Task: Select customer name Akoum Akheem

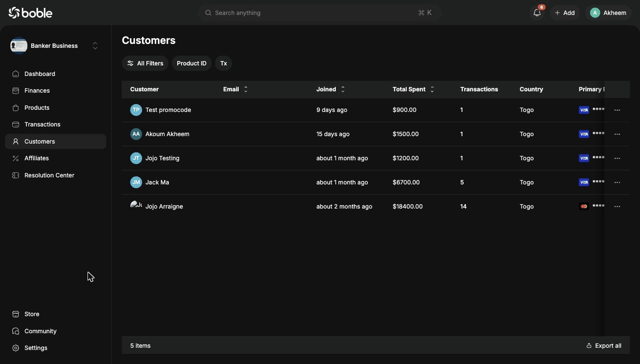Action: [x=167, y=134]
